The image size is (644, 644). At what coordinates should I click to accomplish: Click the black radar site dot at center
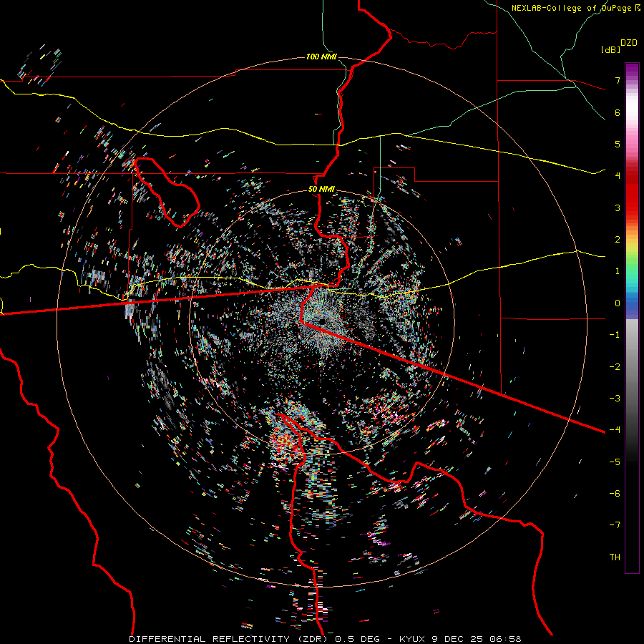click(322, 321)
